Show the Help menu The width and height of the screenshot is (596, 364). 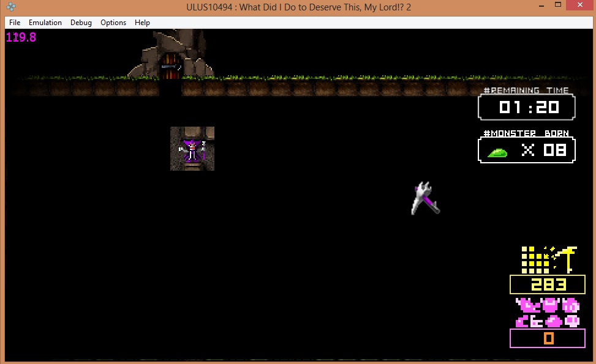pos(142,23)
